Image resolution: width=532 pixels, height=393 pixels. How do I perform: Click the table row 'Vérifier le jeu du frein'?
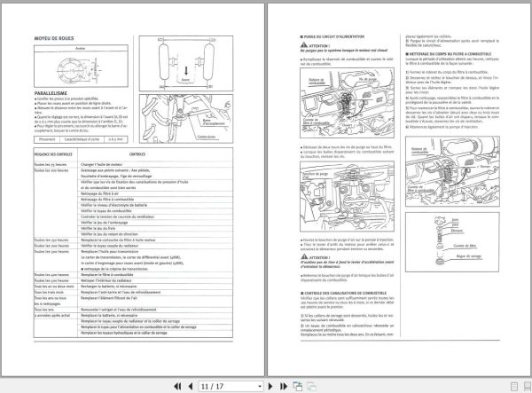[155, 228]
